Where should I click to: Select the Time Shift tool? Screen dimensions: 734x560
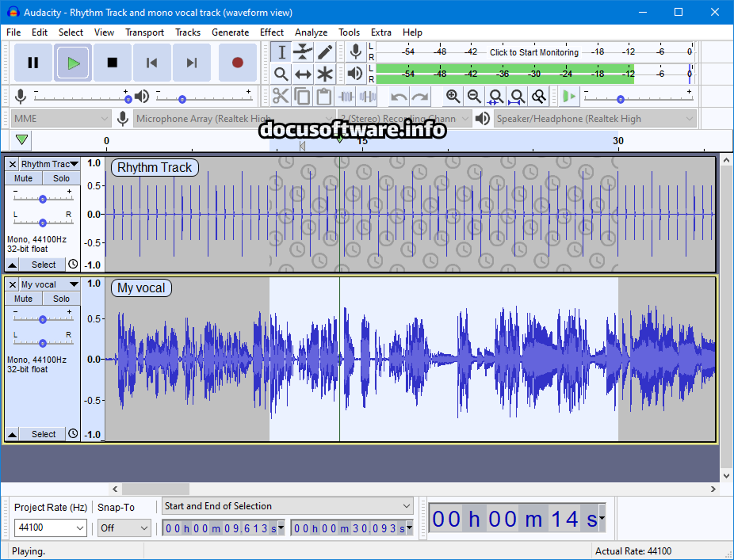(303, 74)
